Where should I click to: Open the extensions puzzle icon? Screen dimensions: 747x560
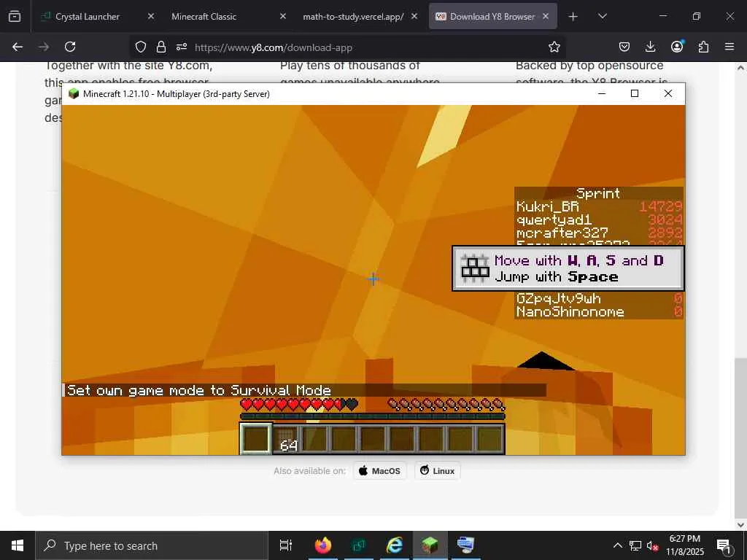point(703,47)
